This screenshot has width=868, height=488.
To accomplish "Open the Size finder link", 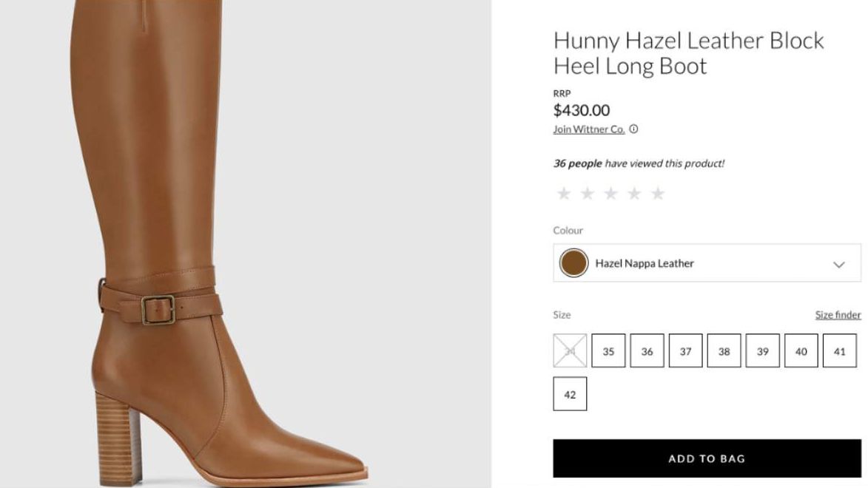I will click(838, 315).
